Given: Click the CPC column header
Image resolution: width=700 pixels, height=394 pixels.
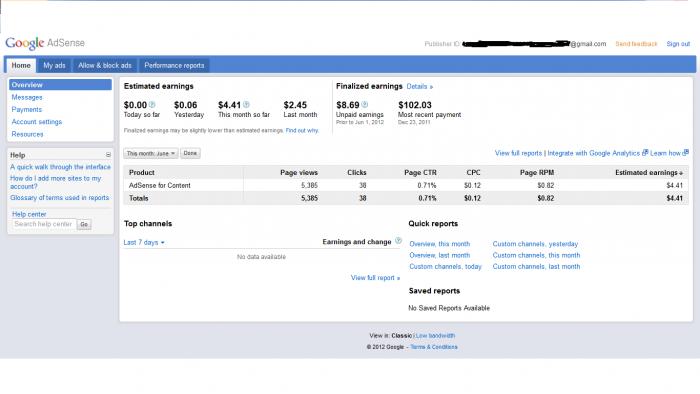Looking at the screenshot, I should tap(473, 173).
